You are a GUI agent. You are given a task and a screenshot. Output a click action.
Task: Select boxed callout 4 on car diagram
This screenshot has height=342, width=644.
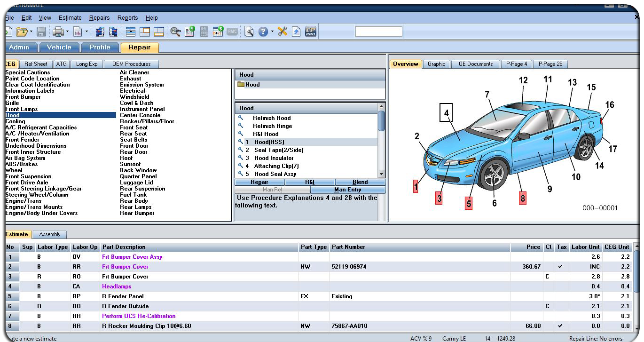pos(446,112)
